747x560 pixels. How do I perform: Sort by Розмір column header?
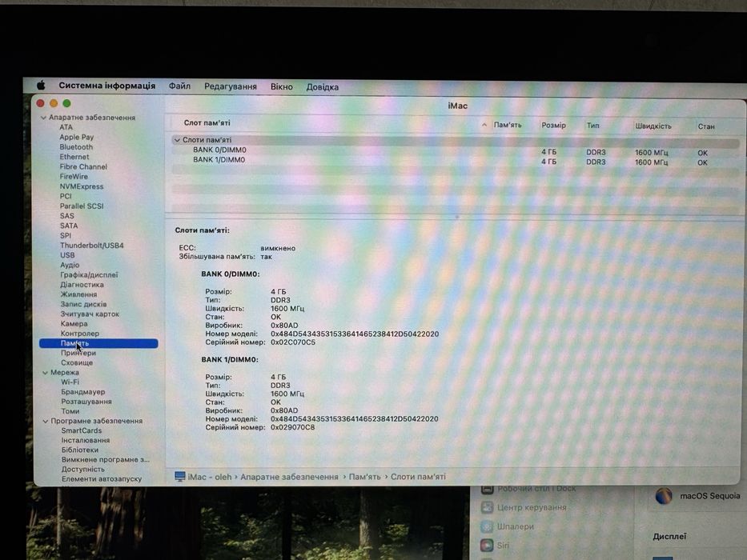(553, 126)
